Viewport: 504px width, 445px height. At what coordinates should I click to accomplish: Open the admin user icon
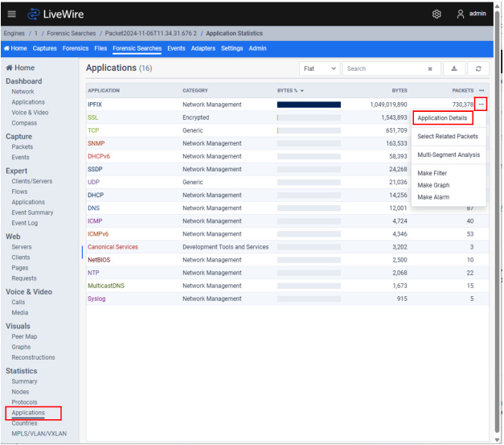coord(461,14)
